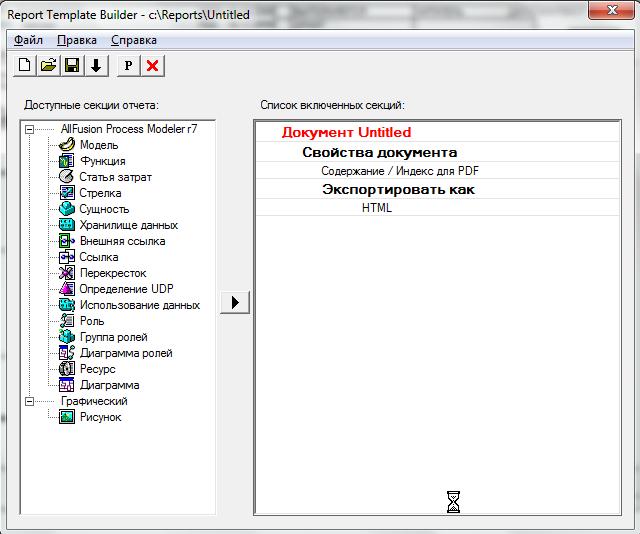
Task: Click the Ссылка section icon
Action: (x=67, y=257)
